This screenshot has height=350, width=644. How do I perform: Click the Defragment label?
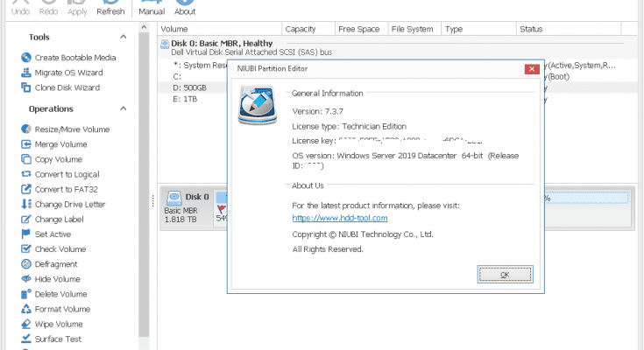click(x=56, y=264)
